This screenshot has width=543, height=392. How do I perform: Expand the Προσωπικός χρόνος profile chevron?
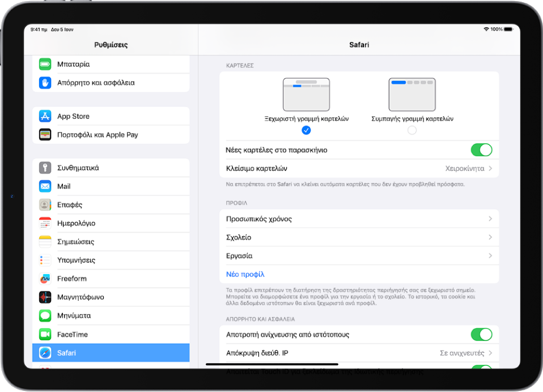490,219
